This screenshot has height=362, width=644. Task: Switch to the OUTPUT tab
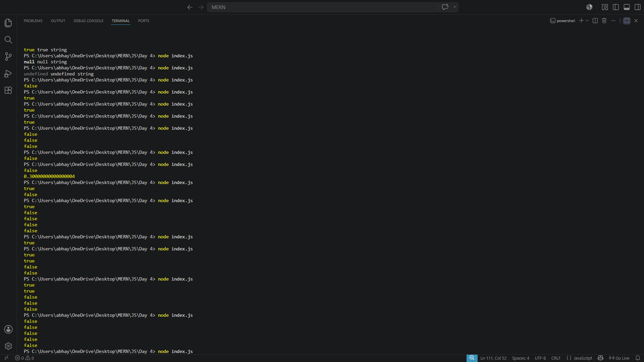(x=58, y=21)
